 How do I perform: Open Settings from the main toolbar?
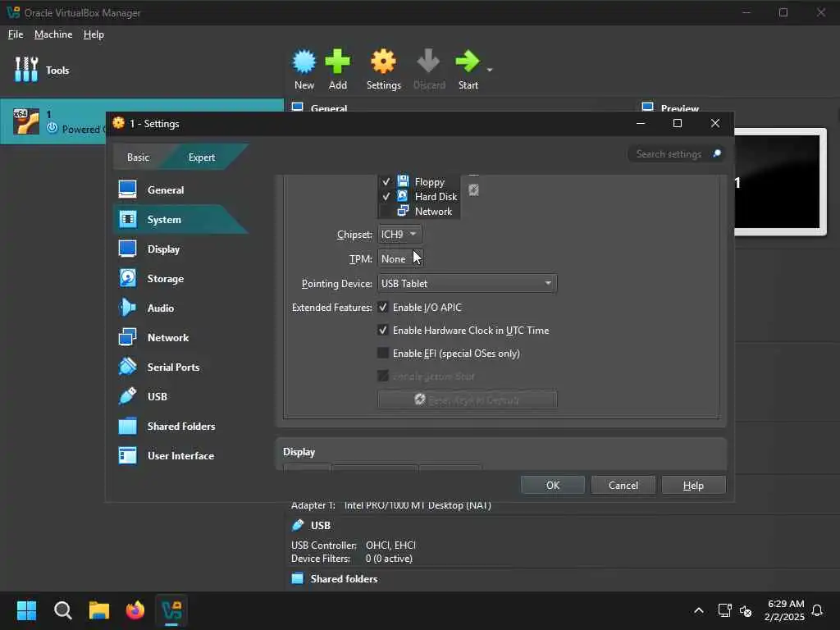(384, 69)
